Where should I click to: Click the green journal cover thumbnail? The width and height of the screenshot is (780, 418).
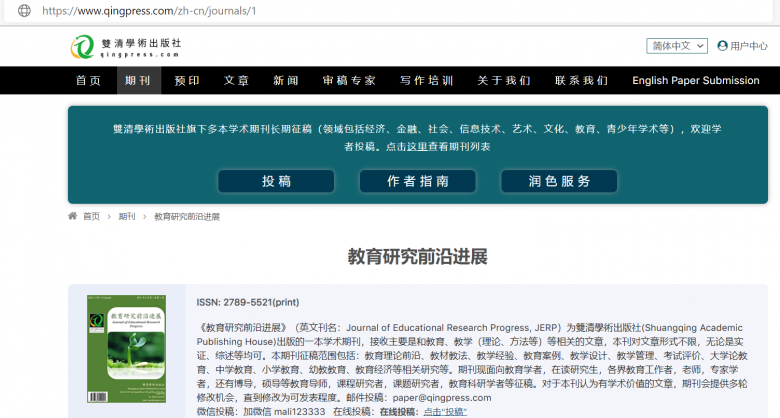tap(126, 348)
